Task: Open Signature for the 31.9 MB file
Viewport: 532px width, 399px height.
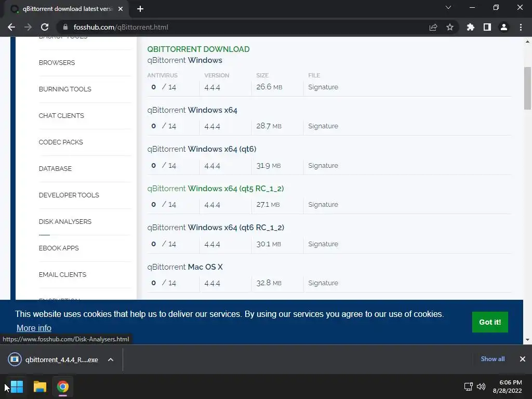Action: [323, 166]
